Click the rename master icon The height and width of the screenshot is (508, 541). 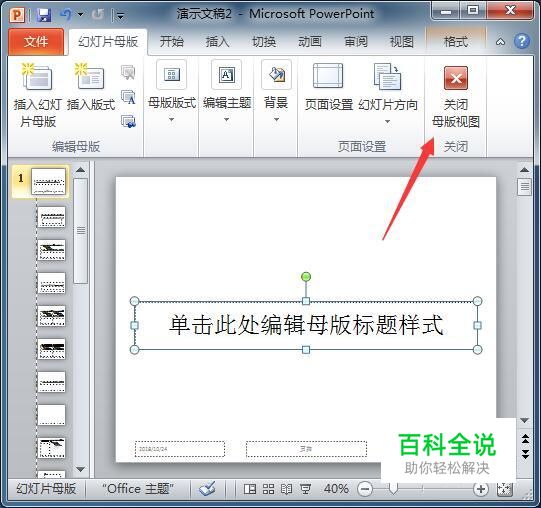point(128,97)
